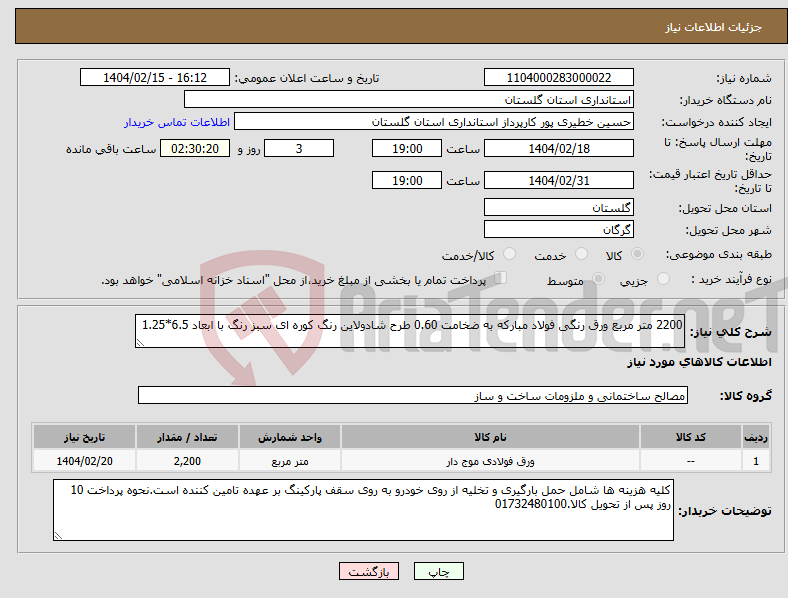The image size is (788, 598).
Task: Click the buyer notes textarea resize grip
Action: (x=58, y=536)
